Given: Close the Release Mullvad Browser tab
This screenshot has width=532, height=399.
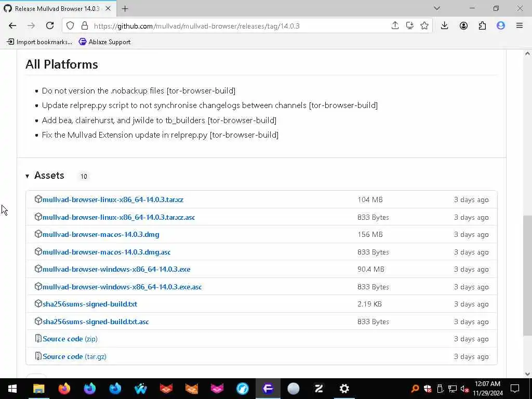Looking at the screenshot, I should coord(108,8).
